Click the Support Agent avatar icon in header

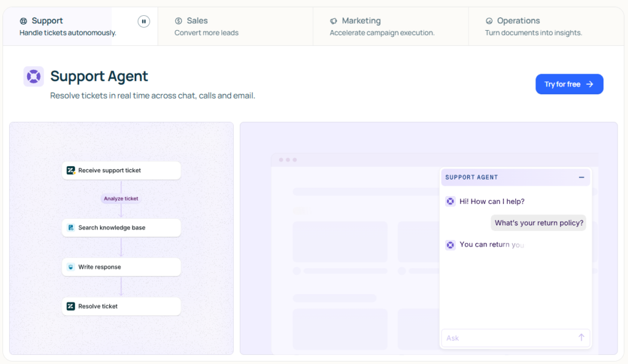click(33, 75)
